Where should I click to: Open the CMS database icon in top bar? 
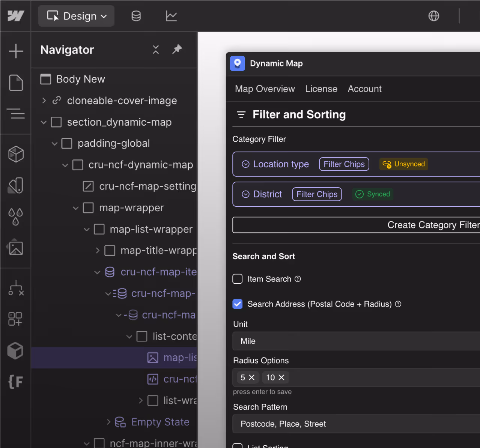pyautogui.click(x=136, y=16)
